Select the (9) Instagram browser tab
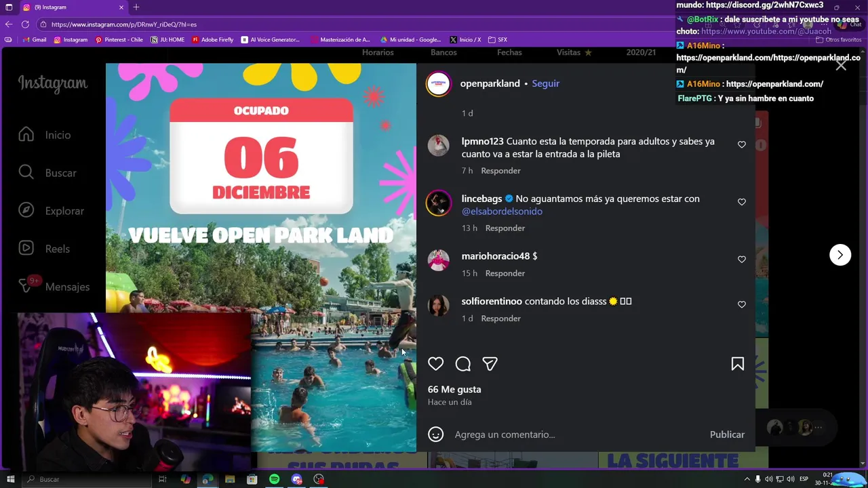 73,7
